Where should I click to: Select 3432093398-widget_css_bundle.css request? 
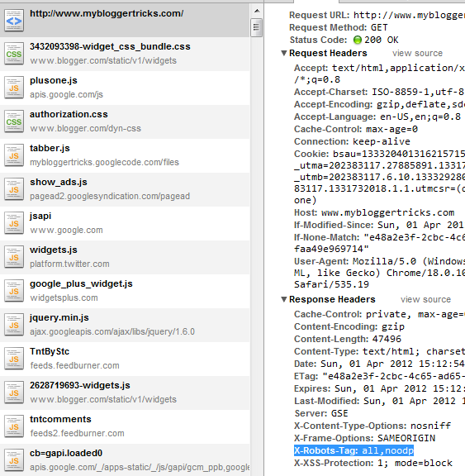click(x=125, y=54)
